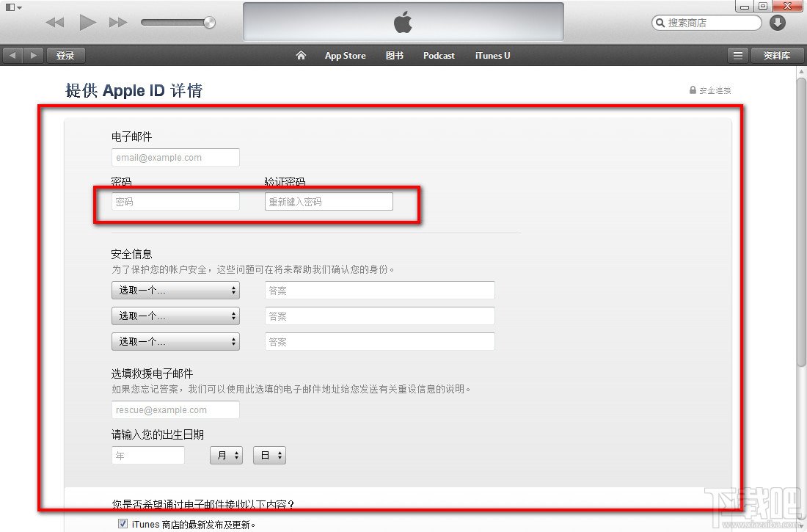
Task: Enable the iTunes 商店最新发布及更新 checkbox
Action: click(x=122, y=524)
